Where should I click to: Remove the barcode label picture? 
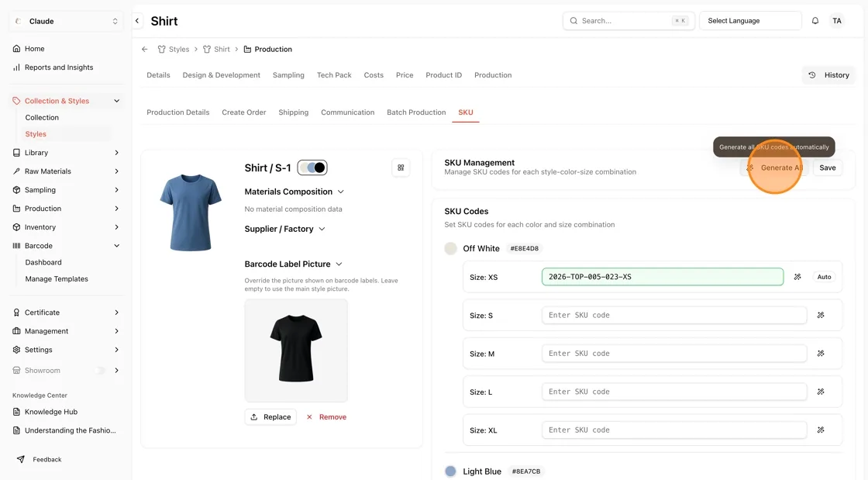point(326,417)
